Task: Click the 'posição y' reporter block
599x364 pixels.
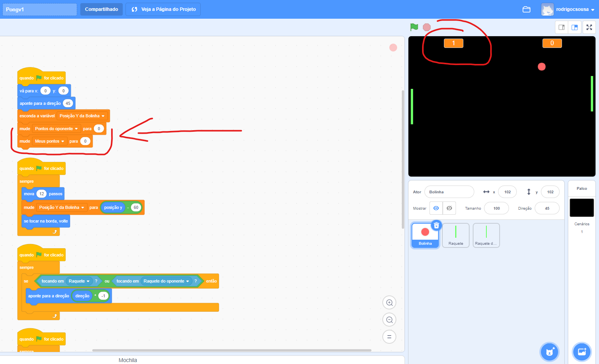Action: pyautogui.click(x=113, y=207)
